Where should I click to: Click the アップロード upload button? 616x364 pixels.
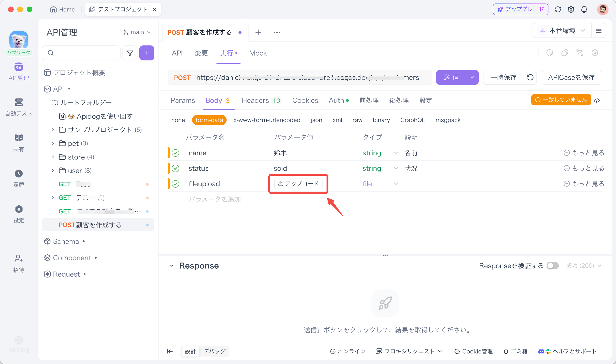pos(298,183)
